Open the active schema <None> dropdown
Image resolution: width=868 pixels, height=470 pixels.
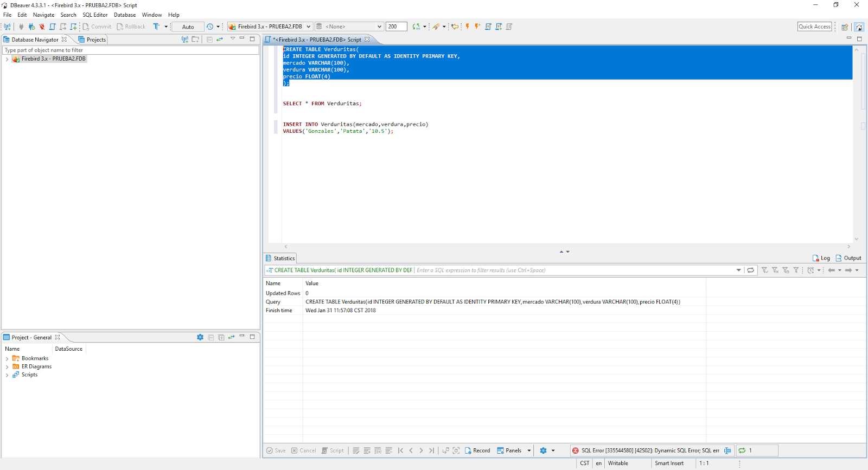click(x=349, y=27)
